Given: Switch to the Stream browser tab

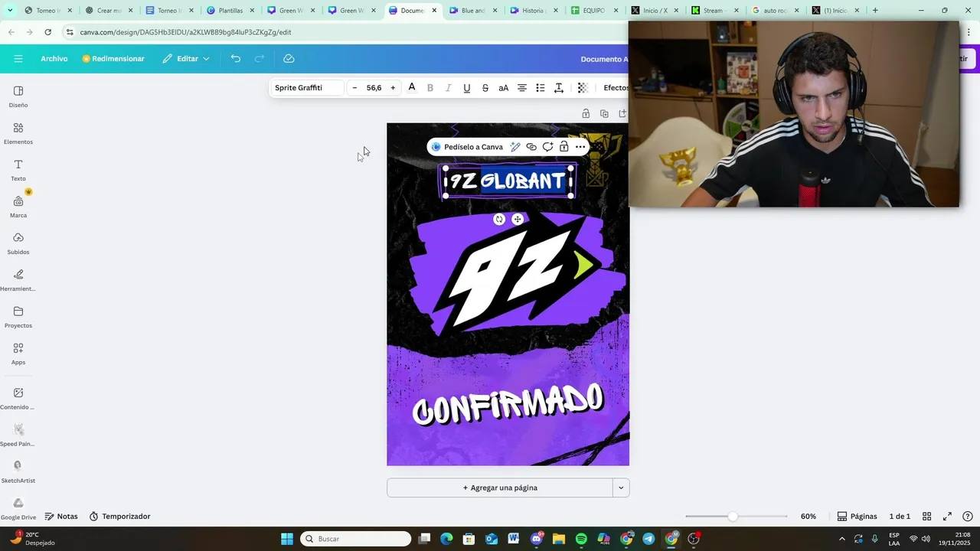Looking at the screenshot, I should pos(714,11).
